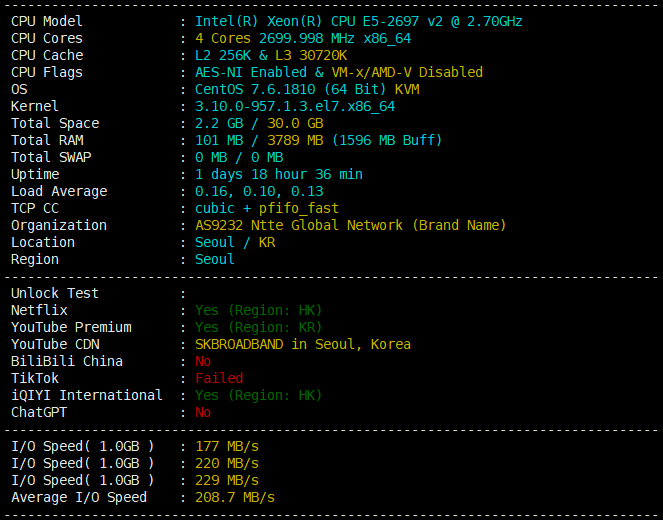Select the 'CPU Model' label
Screen dimensions: 663x520
coord(47,21)
